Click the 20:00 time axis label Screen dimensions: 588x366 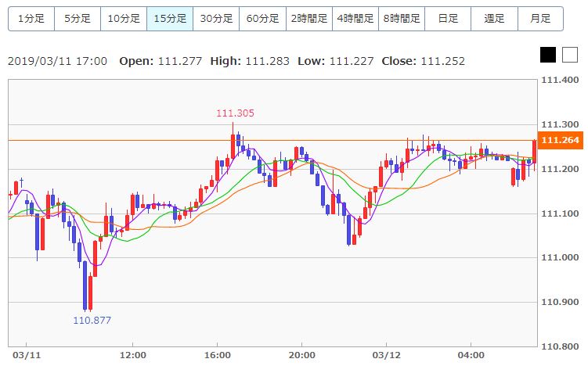click(x=301, y=355)
